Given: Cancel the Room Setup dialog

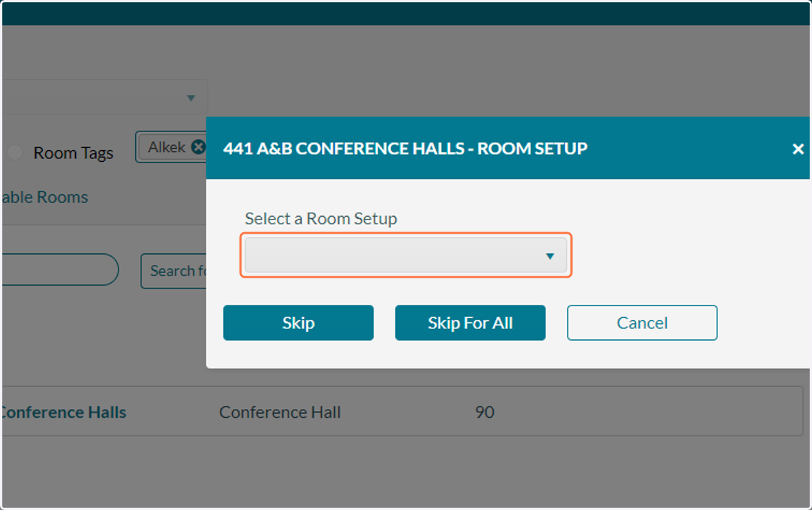Looking at the screenshot, I should (642, 322).
